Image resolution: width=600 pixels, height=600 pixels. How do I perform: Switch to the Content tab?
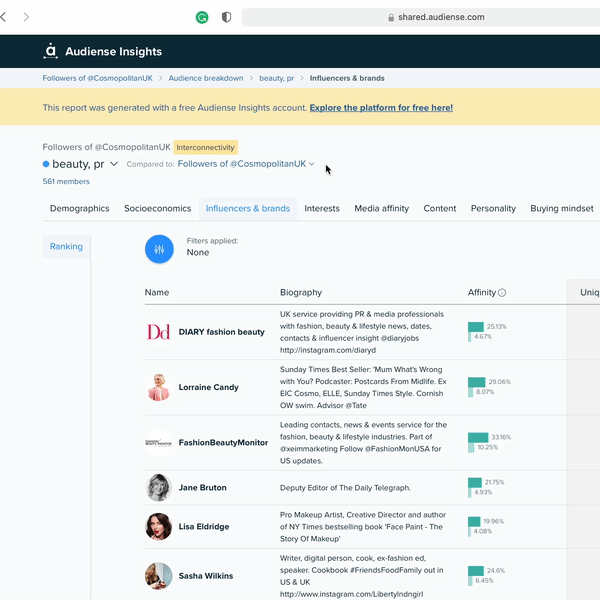(440, 209)
